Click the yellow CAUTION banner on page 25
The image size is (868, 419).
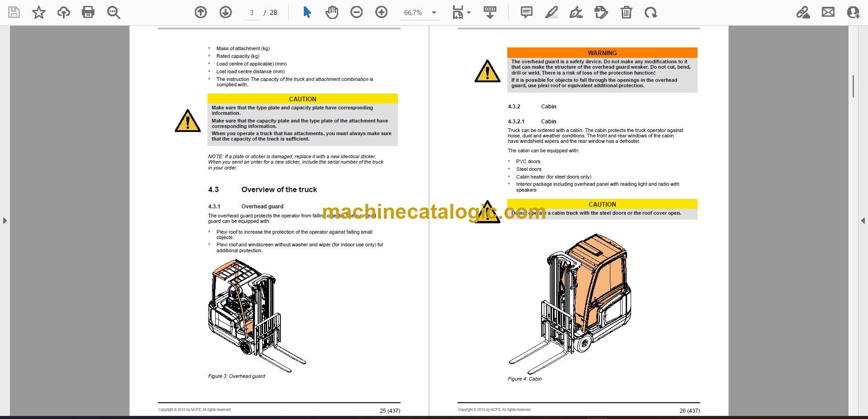(302, 99)
